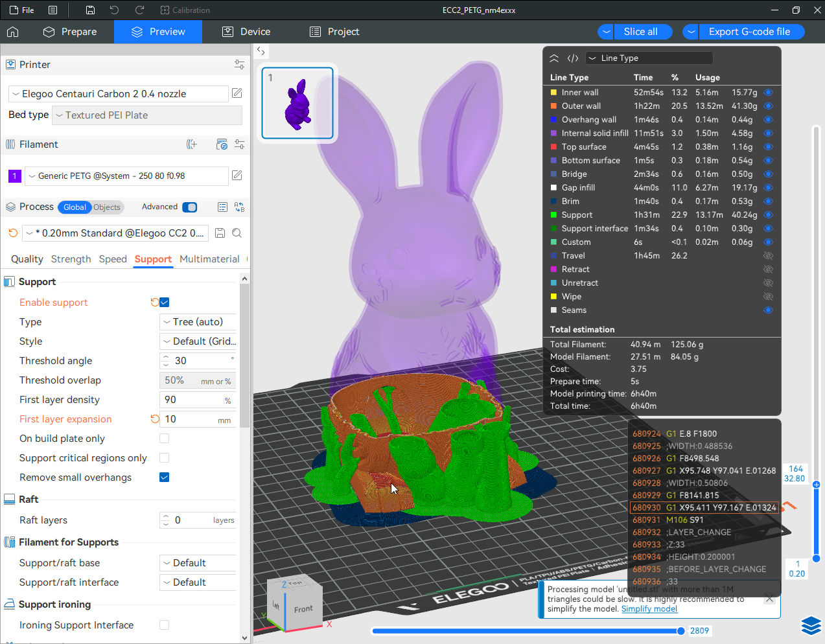Reset Enable support to default value
825x644 pixels.
[154, 302]
